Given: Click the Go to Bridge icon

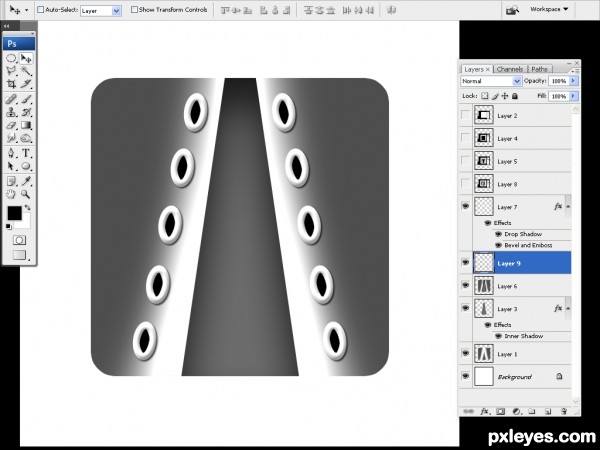Looking at the screenshot, I should tap(512, 10).
